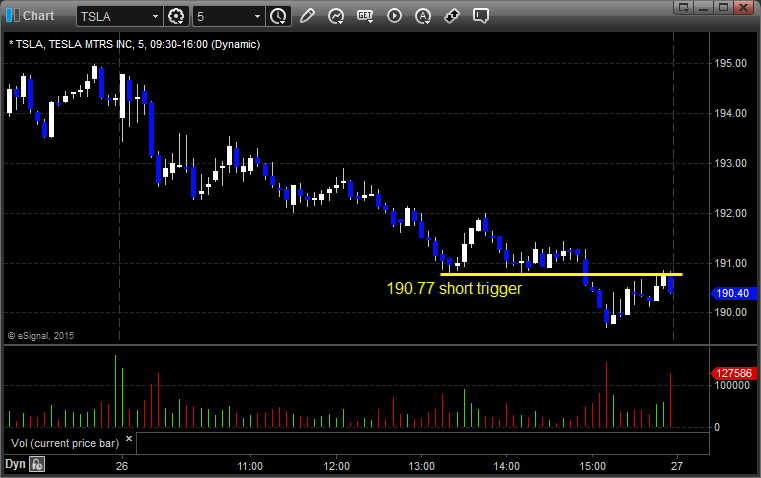
Task: Open the GET studies menu icon
Action: tap(365, 16)
